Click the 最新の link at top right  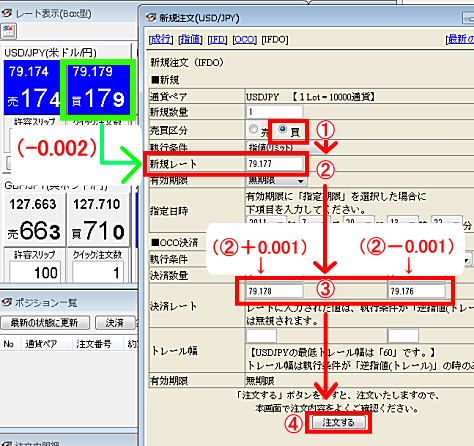tap(460, 39)
